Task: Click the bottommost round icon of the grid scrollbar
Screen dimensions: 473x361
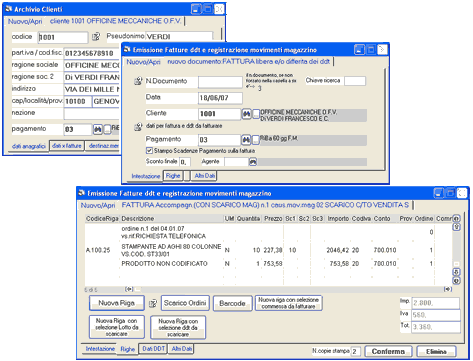Action: coord(456,281)
